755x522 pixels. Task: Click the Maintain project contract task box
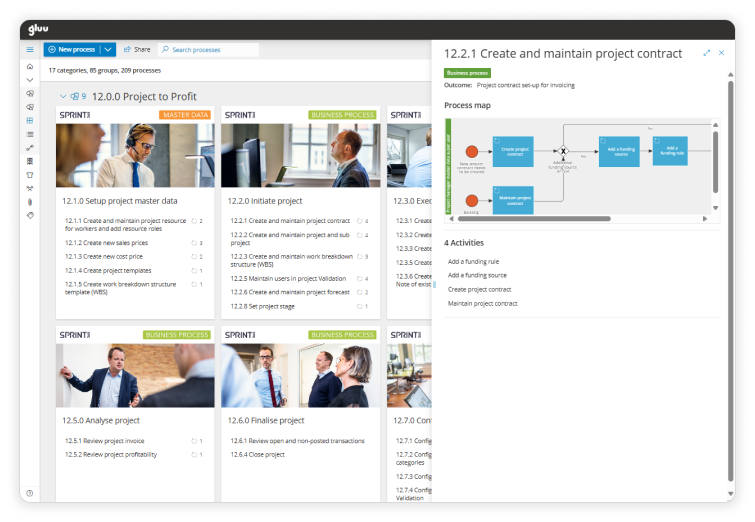tap(513, 200)
